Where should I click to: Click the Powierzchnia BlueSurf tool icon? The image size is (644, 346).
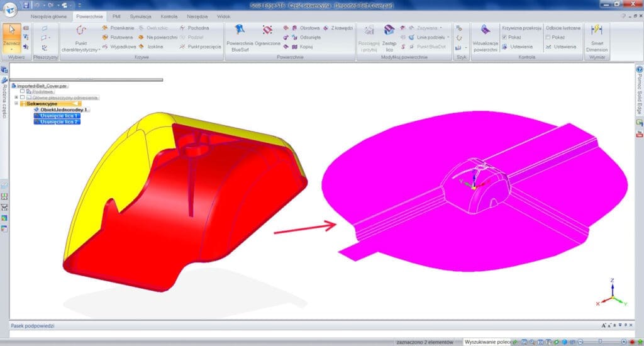239,30
